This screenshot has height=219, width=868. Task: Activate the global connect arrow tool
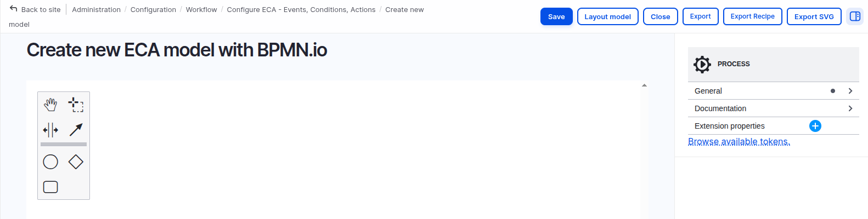(x=76, y=130)
